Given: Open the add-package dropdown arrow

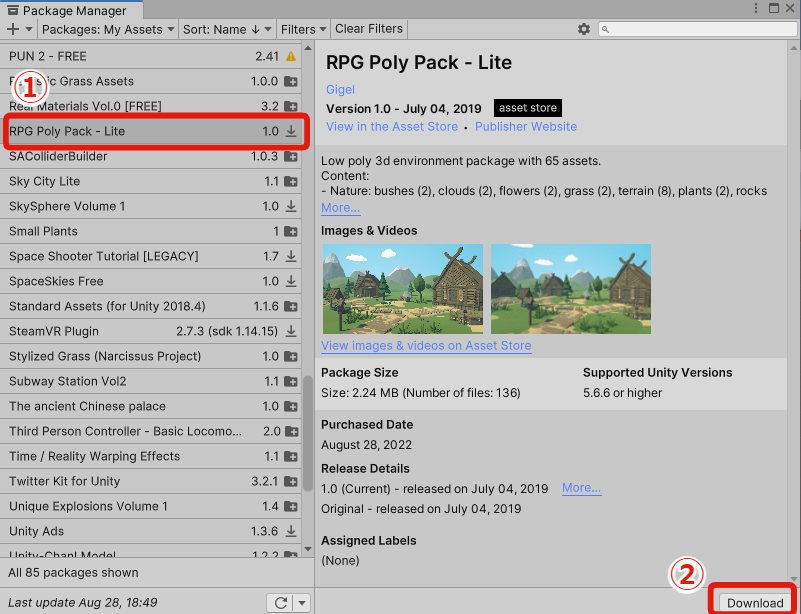Looking at the screenshot, I should tap(29, 29).
